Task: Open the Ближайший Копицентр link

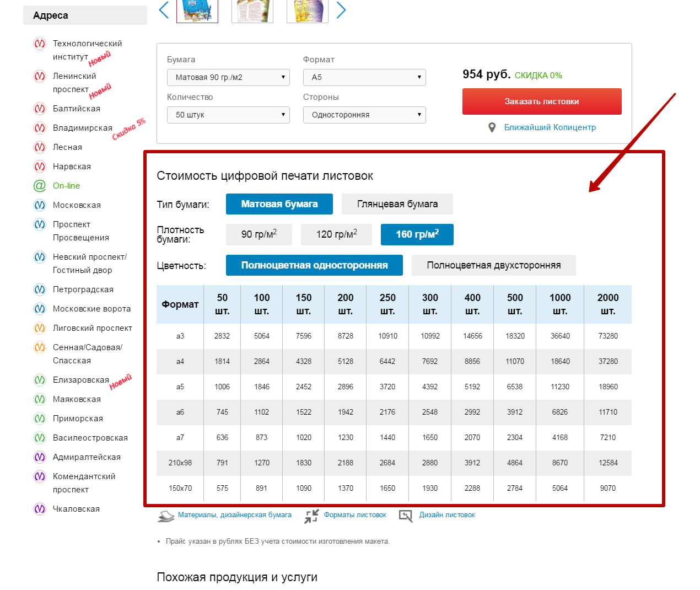Action: (x=550, y=127)
